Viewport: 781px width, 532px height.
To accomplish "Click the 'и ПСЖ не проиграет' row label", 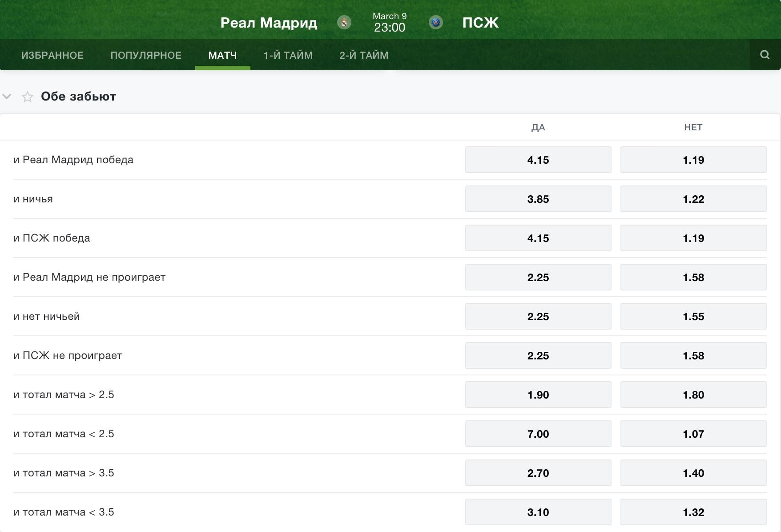I will pos(68,355).
